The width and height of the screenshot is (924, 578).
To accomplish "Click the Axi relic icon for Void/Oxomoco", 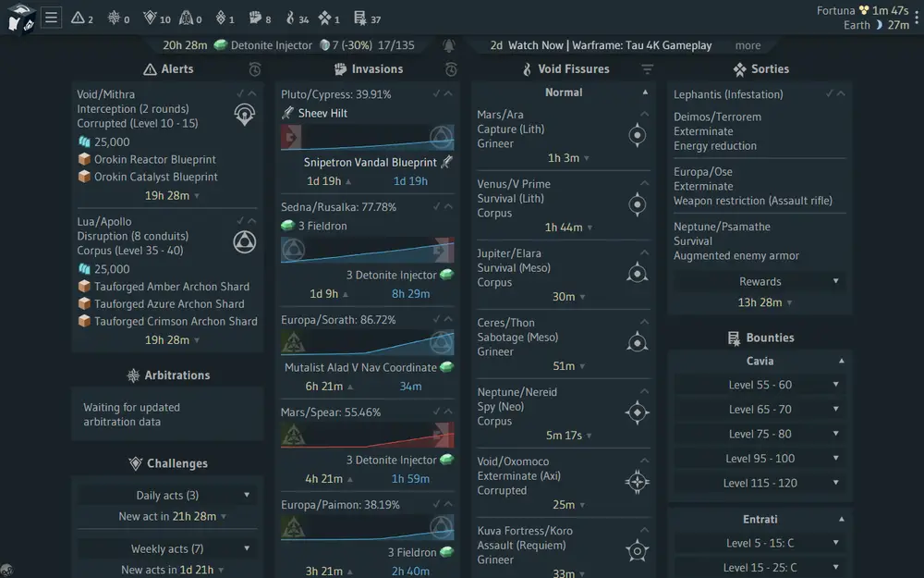I will 637,482.
